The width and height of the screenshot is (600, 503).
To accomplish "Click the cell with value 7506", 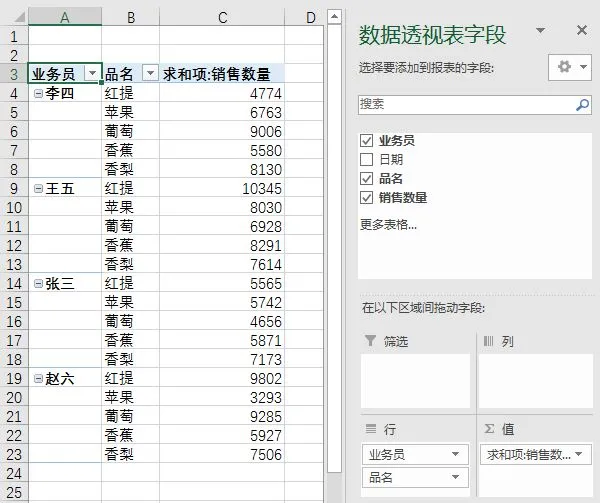I will tap(222, 454).
